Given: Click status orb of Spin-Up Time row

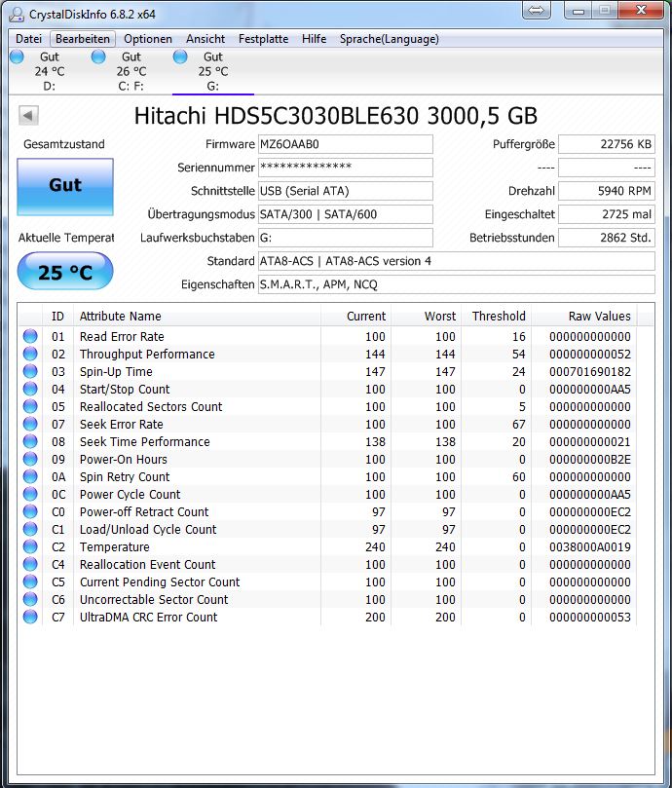Looking at the screenshot, I should (30, 371).
